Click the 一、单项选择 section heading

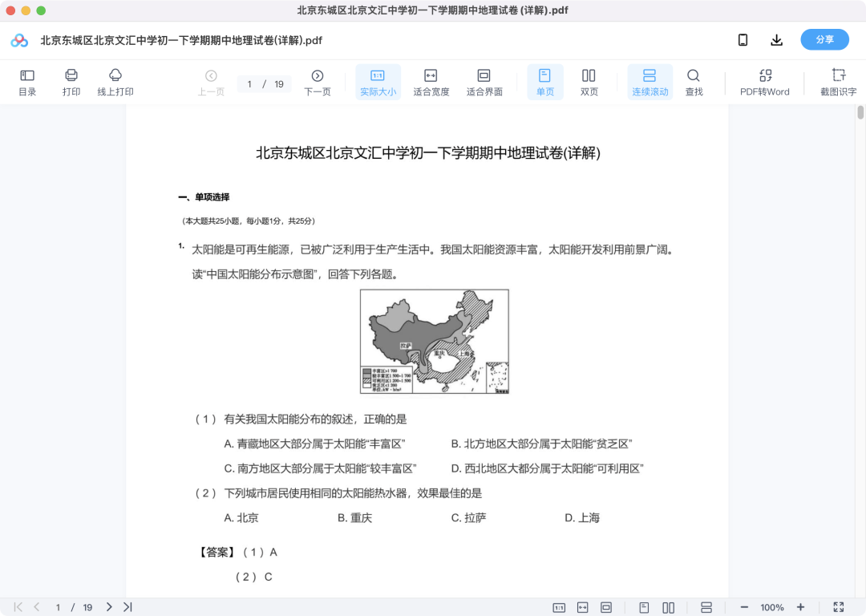point(204,197)
